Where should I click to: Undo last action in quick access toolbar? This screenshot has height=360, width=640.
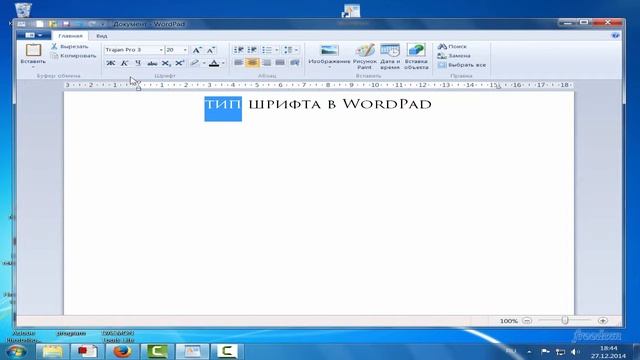(x=79, y=24)
